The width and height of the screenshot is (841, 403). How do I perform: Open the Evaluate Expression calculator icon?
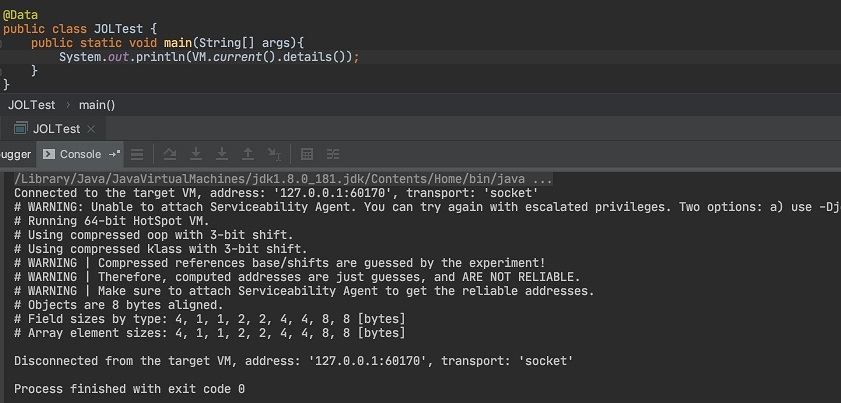[x=307, y=154]
